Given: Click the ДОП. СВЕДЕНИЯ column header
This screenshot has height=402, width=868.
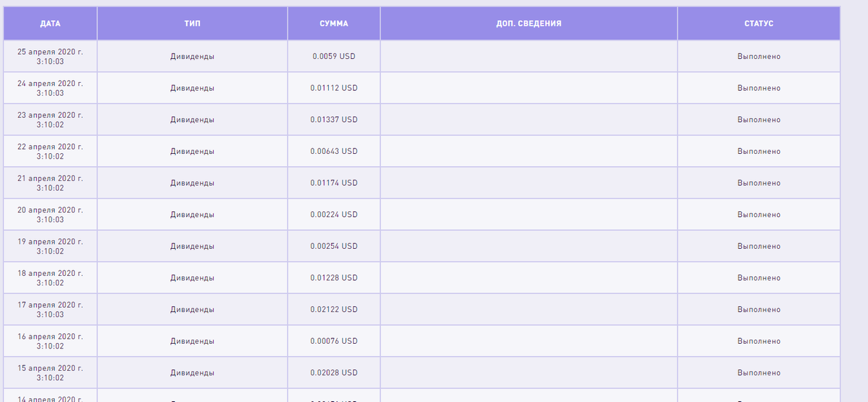Looking at the screenshot, I should [x=528, y=24].
